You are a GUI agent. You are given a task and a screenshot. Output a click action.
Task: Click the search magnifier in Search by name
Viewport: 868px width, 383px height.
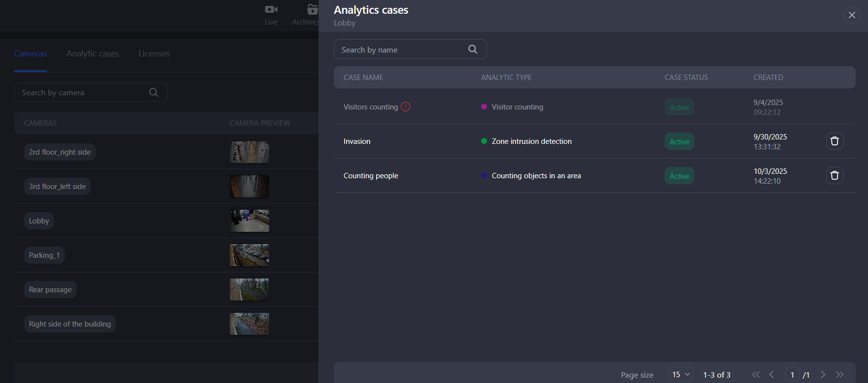[473, 49]
